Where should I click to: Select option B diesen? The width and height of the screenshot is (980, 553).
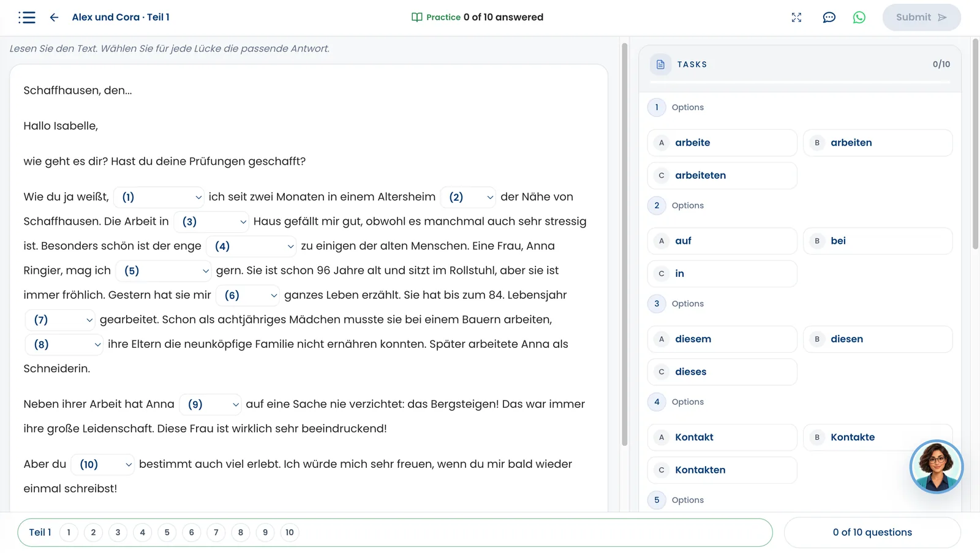click(x=878, y=339)
